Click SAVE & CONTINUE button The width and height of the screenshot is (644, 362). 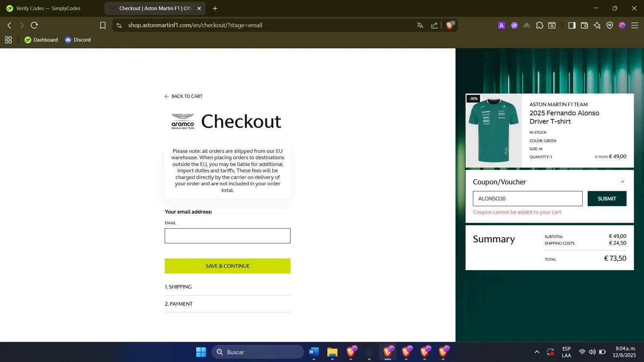228,266
